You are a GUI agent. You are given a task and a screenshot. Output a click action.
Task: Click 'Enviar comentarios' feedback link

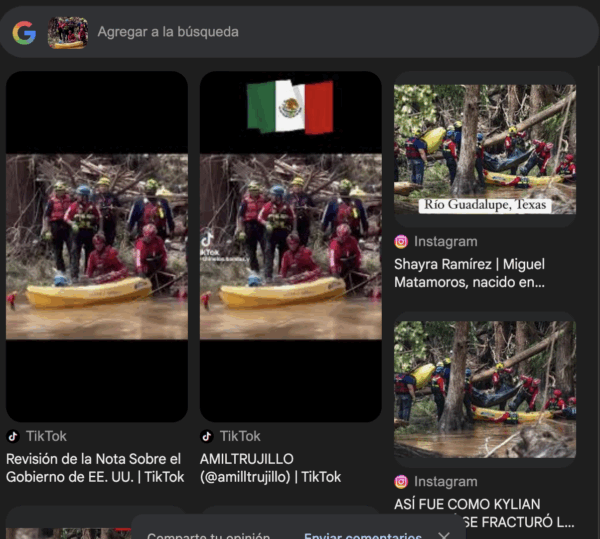362,535
